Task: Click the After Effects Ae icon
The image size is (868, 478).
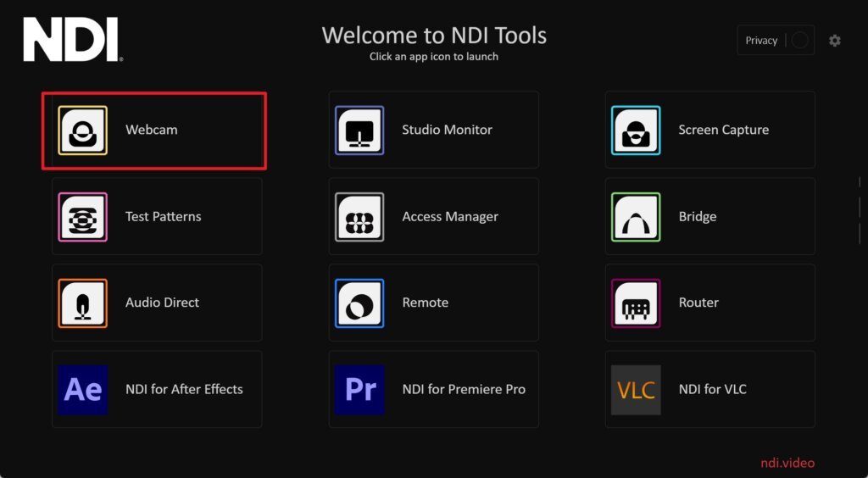Action: [x=82, y=390]
